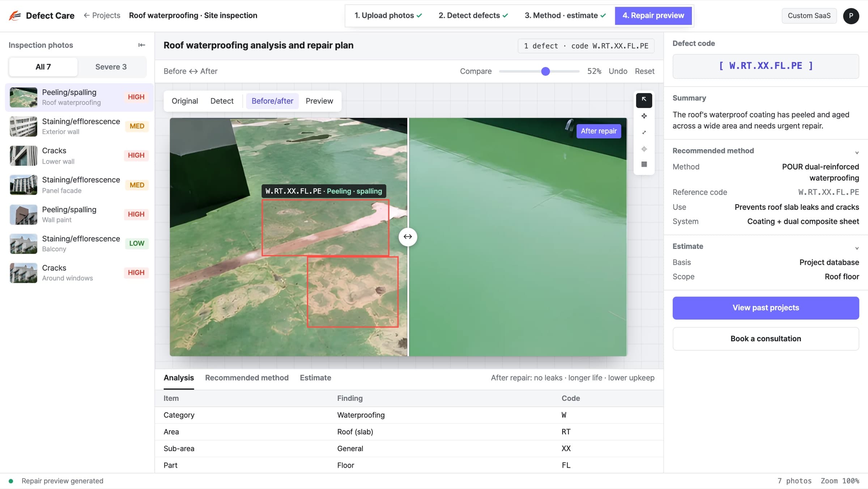The height and width of the screenshot is (489, 868).
Task: Click View past projects button
Action: coord(766,308)
